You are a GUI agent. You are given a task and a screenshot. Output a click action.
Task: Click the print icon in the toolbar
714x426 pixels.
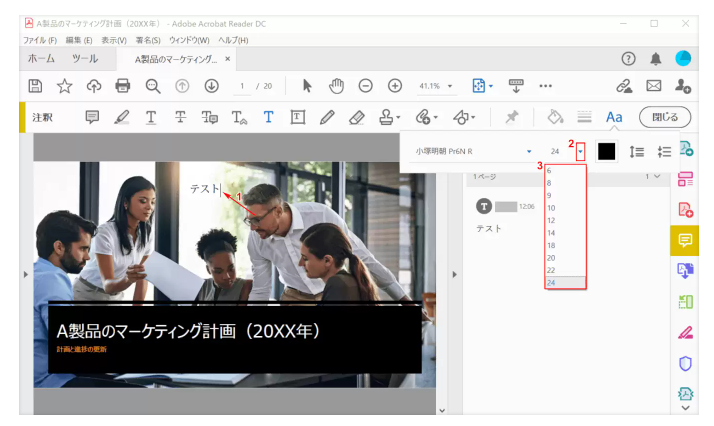[x=123, y=86]
